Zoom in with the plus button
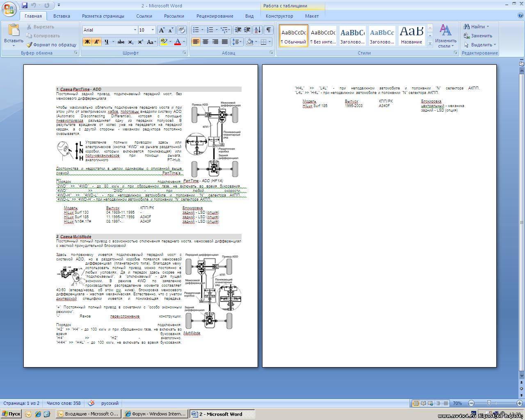Screen dimensions: 525x420 pos(520,403)
